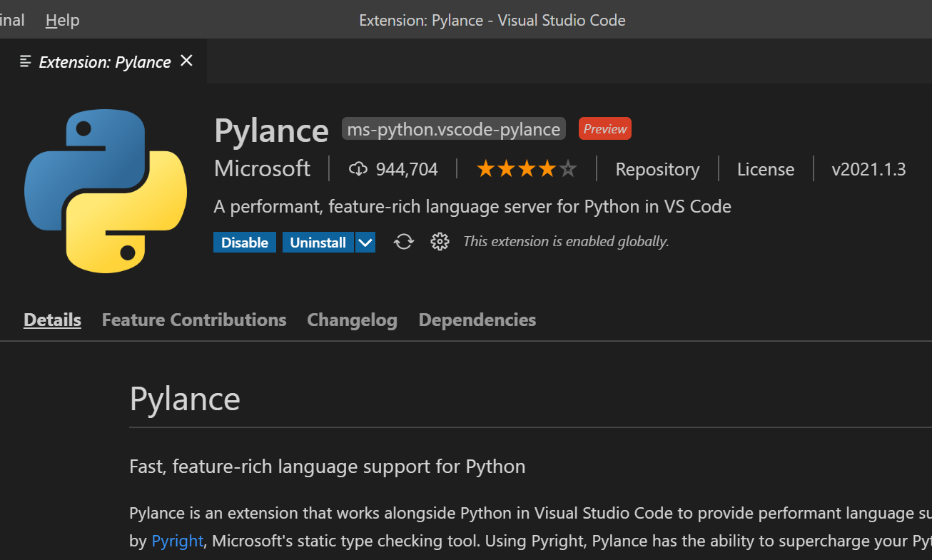The height and width of the screenshot is (560, 932).
Task: Open the Repository link
Action: (657, 169)
